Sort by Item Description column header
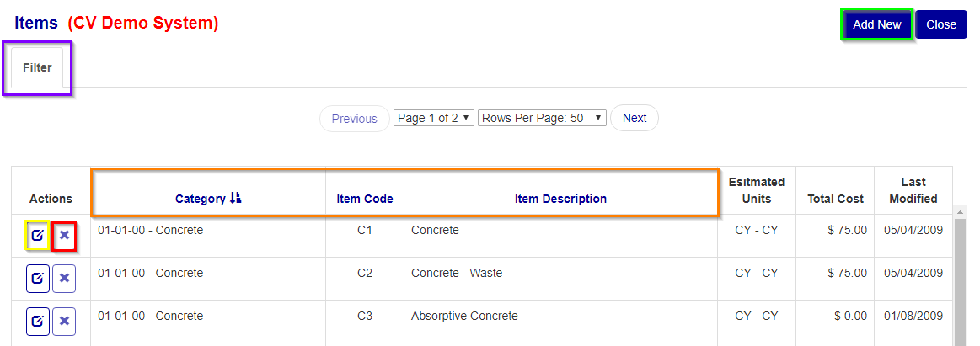 point(560,200)
